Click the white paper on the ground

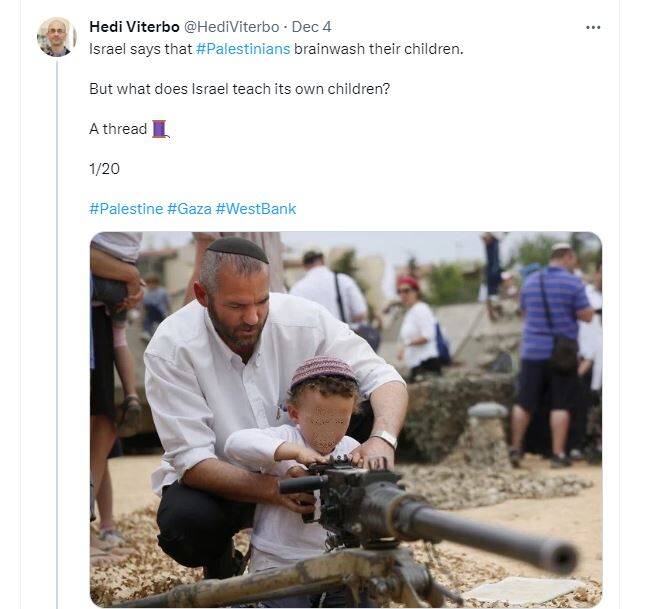tap(520, 589)
